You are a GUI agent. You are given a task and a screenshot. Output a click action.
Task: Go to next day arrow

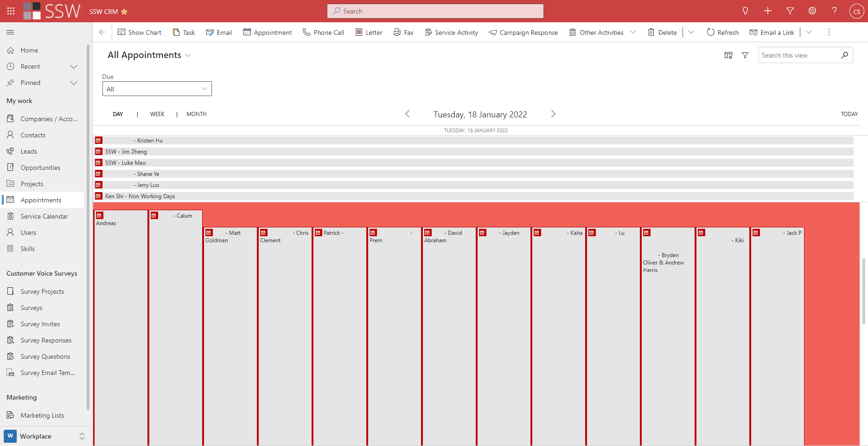553,114
